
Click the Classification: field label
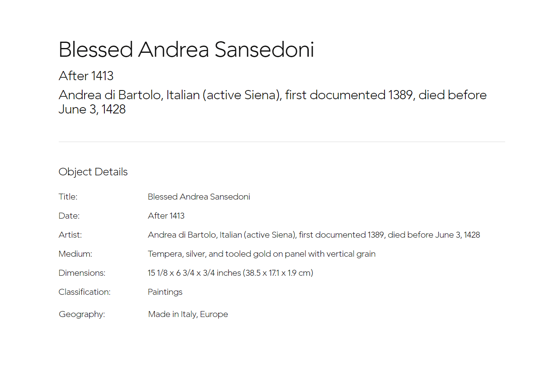coord(85,292)
